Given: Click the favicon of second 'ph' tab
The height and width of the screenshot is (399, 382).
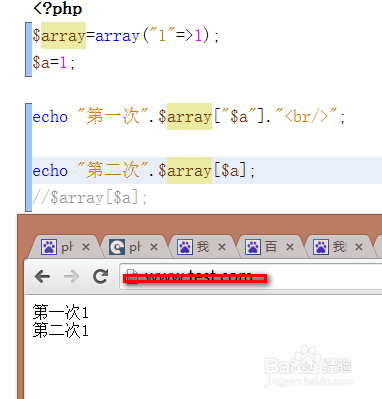Looking at the screenshot, I should pos(117,247).
